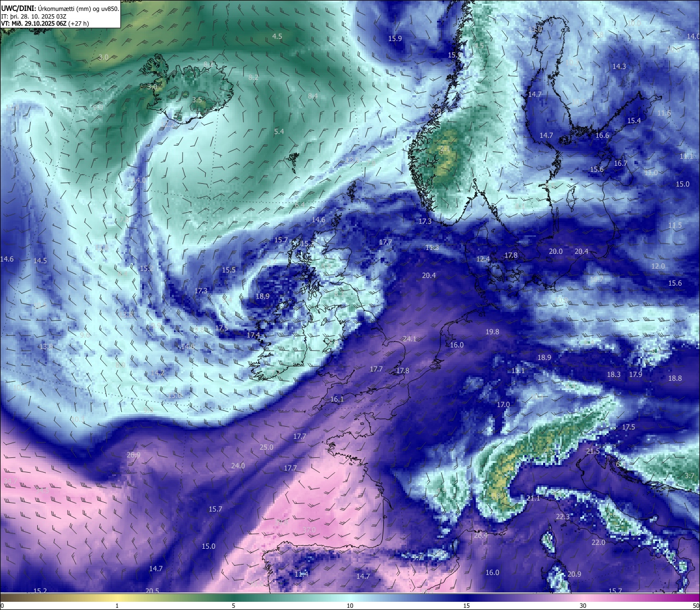Click the 20.5 value on the map
The width and height of the screenshot is (700, 610).
coord(152,591)
